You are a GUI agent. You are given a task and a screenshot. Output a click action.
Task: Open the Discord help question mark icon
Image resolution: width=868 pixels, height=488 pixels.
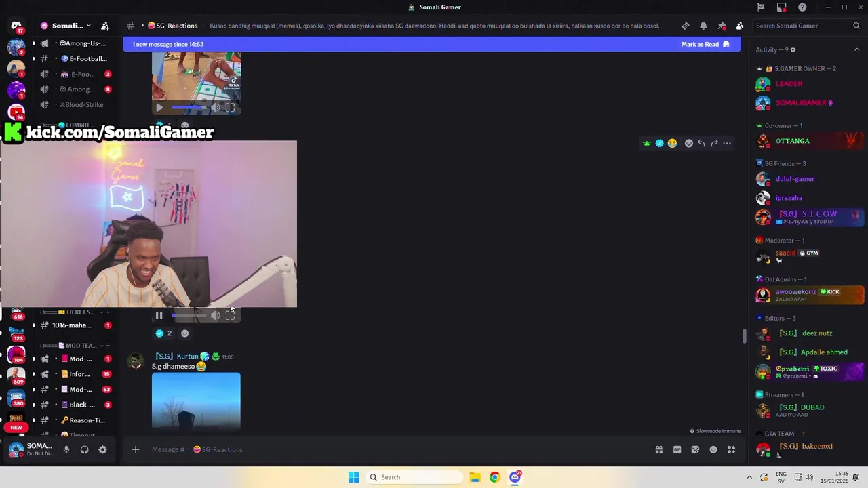802,7
